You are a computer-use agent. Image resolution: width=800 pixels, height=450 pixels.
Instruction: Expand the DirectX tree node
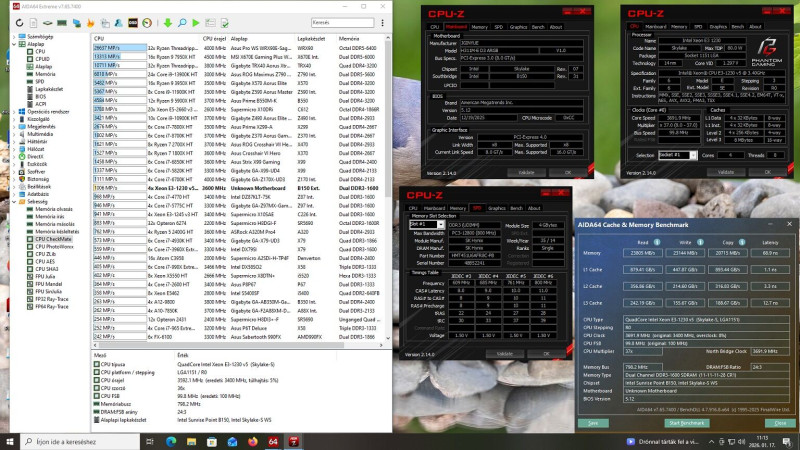(x=14, y=157)
